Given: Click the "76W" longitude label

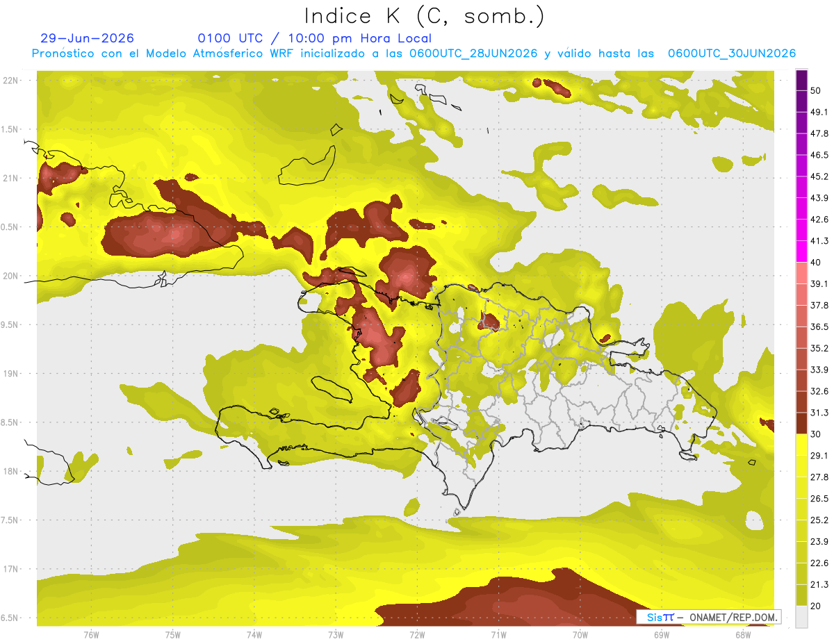Looking at the screenshot, I should (x=91, y=634).
